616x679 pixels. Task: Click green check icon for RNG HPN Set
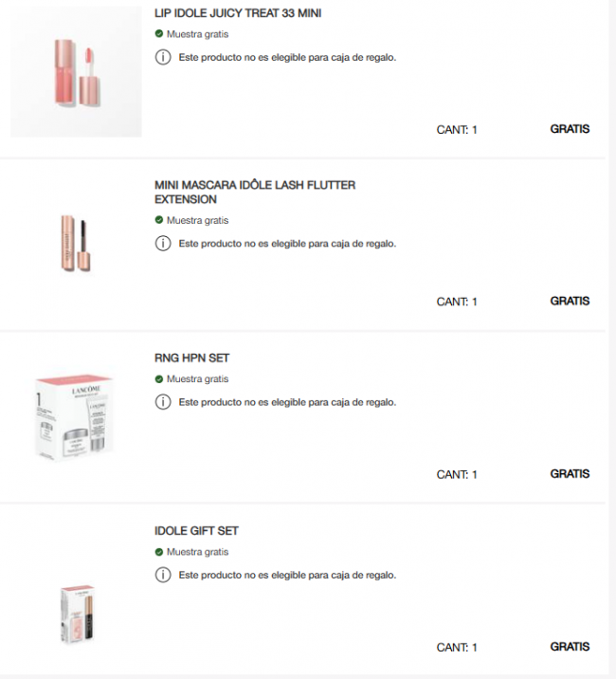coord(159,379)
